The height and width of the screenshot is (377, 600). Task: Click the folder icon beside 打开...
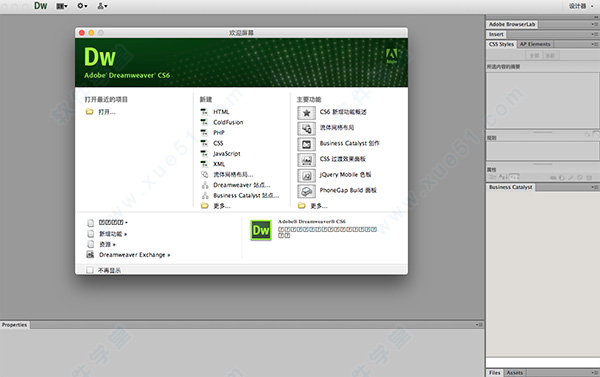point(90,112)
